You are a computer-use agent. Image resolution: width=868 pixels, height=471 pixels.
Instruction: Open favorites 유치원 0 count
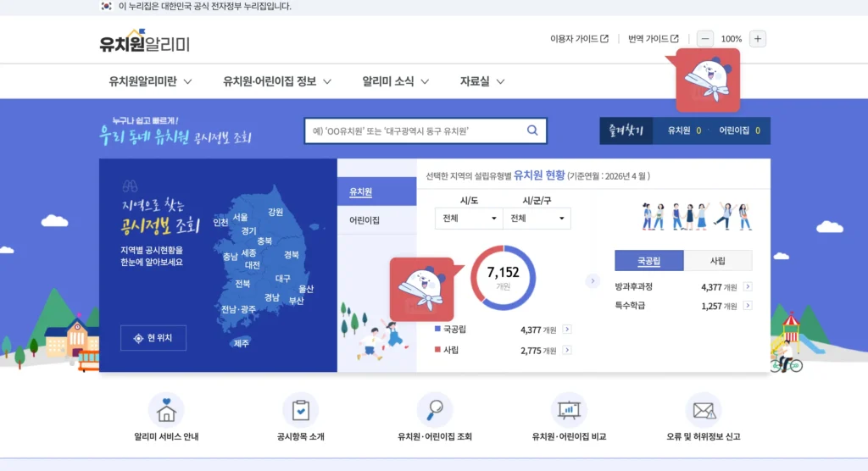click(684, 130)
